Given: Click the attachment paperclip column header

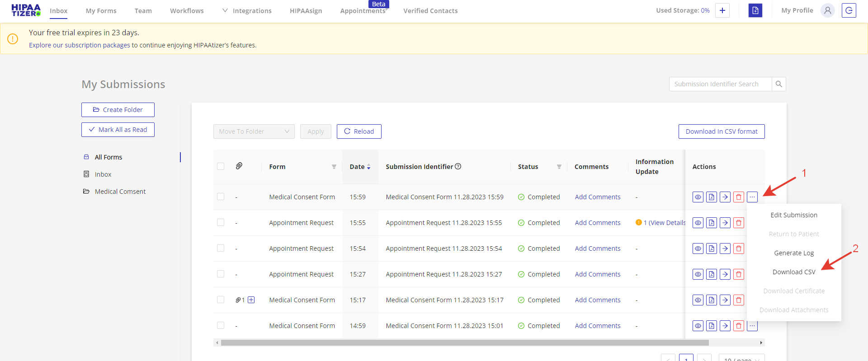Looking at the screenshot, I should click(x=239, y=166).
